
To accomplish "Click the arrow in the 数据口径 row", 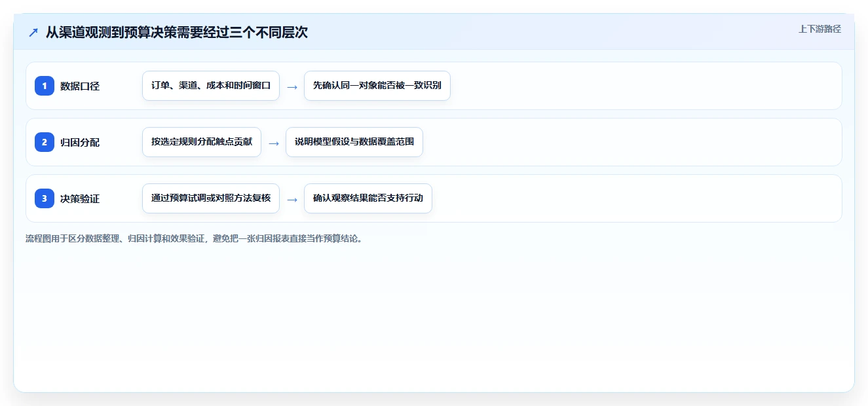I will click(x=292, y=86).
